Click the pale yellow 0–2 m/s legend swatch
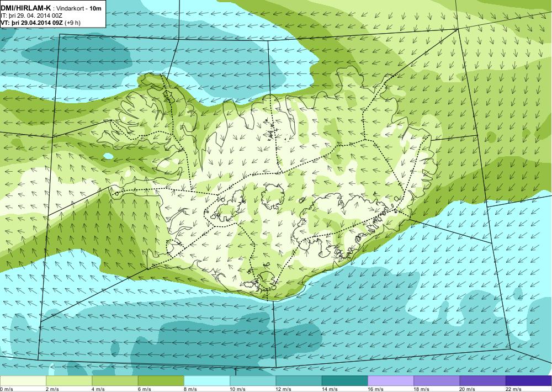The height and width of the screenshot is (392, 552). coord(23,381)
